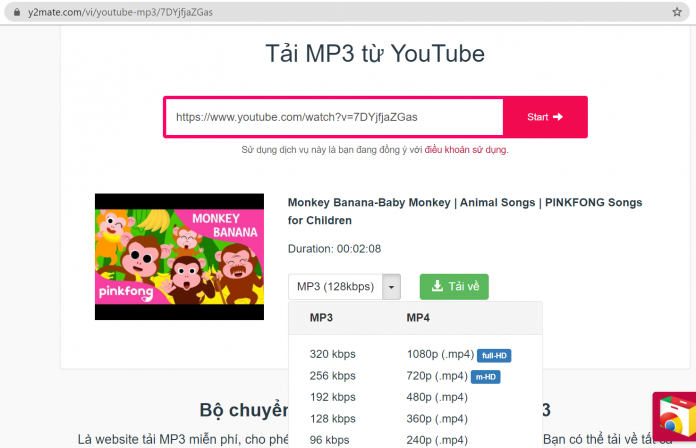Click the full-HD badge beside 1080p

coord(494,355)
